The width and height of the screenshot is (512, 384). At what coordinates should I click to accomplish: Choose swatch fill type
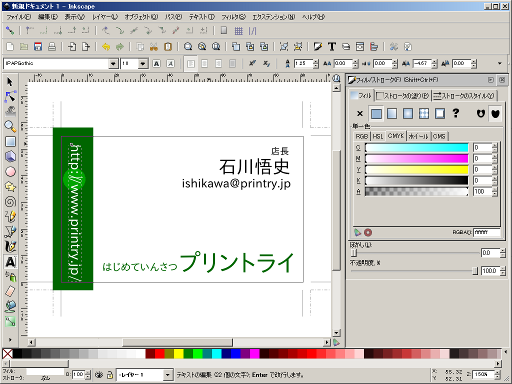click(x=440, y=114)
